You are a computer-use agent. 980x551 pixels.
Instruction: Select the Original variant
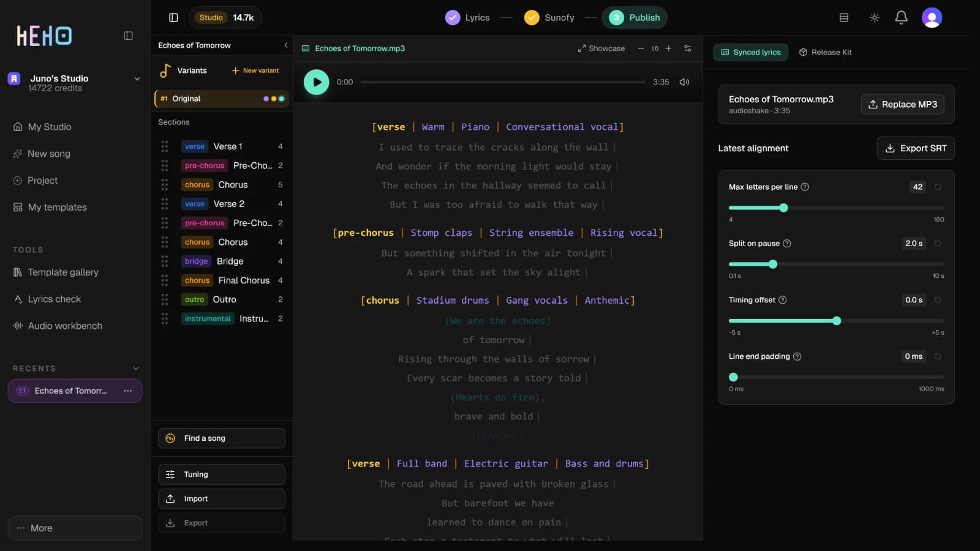[222, 99]
